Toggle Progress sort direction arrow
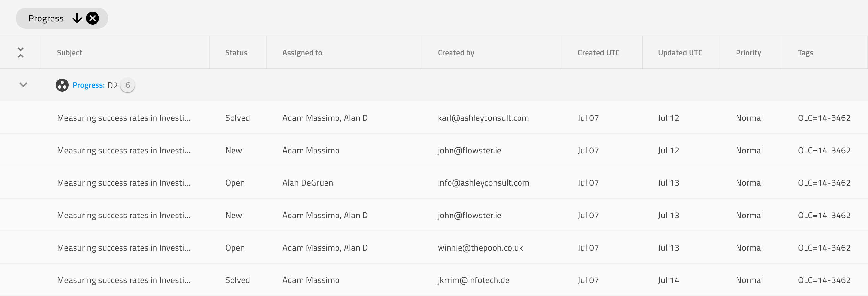Screen dimensions: 868x296 point(77,18)
